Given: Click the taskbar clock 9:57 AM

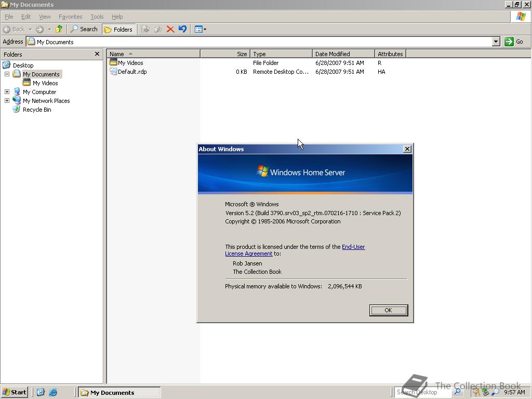Looking at the screenshot, I should coord(514,392).
